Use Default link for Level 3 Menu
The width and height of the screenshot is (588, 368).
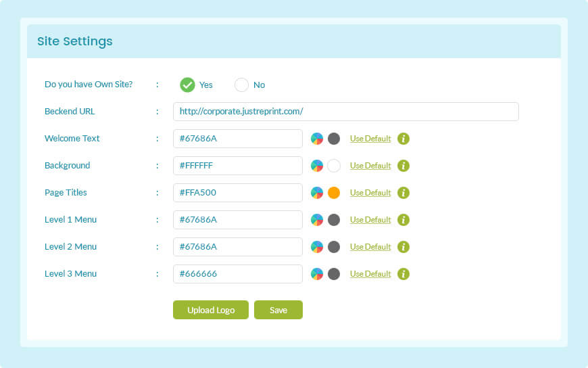[370, 274]
